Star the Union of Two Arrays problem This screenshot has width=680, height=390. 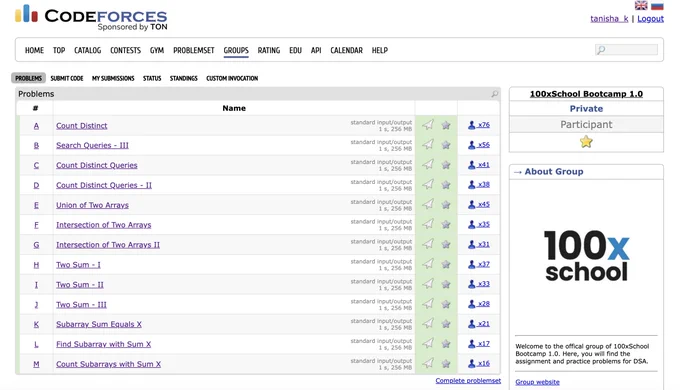446,205
